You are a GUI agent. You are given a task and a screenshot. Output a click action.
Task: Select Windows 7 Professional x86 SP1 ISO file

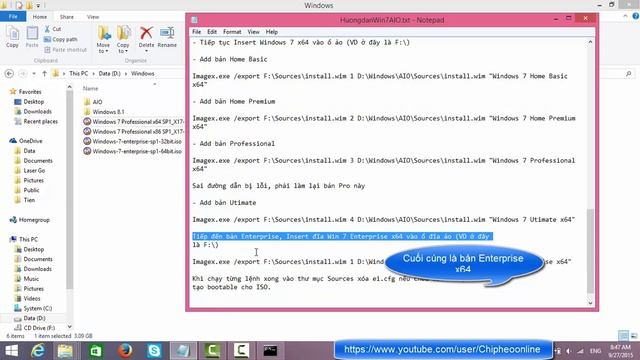(x=133, y=131)
